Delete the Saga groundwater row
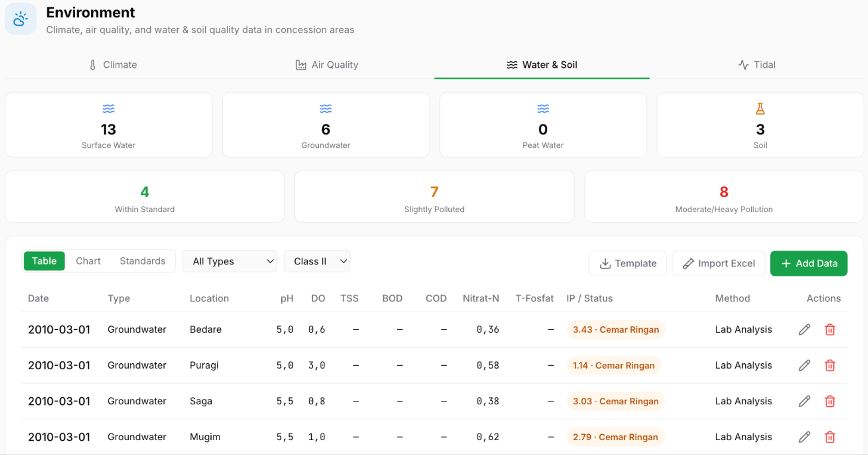Screen dimensions: 868x455 tap(829, 401)
